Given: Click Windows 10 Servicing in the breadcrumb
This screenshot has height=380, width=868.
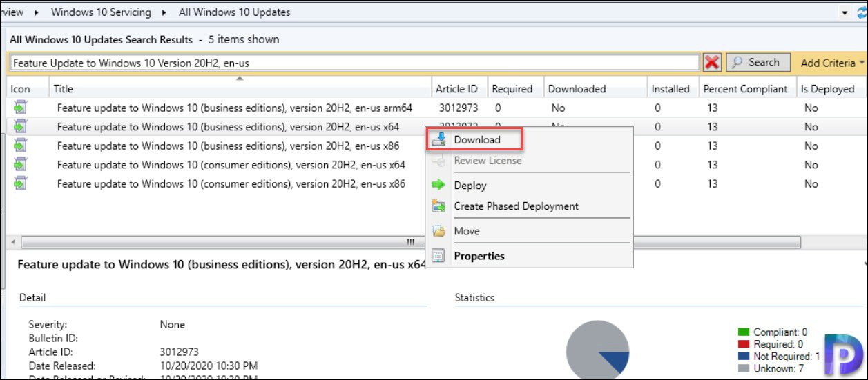Looking at the screenshot, I should click(x=101, y=12).
